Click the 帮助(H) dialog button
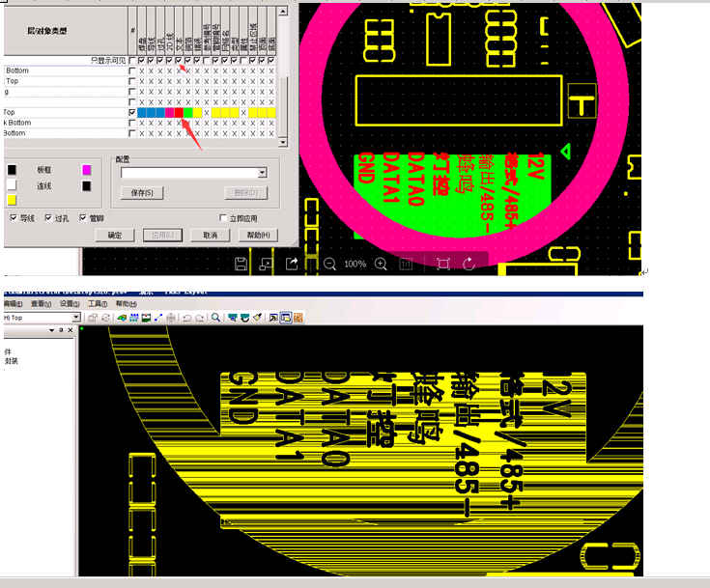Viewport: 710px width, 588px height. pyautogui.click(x=258, y=236)
